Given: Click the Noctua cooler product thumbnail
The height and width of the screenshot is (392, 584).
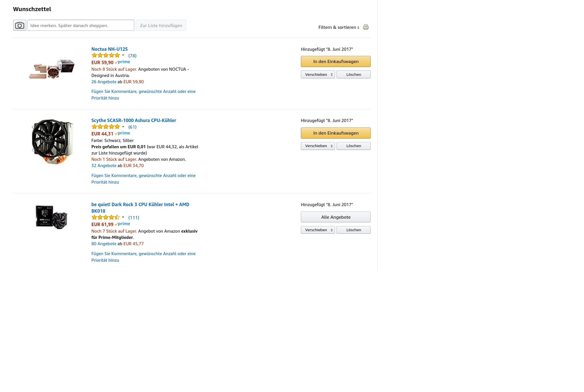Looking at the screenshot, I should point(52,69).
